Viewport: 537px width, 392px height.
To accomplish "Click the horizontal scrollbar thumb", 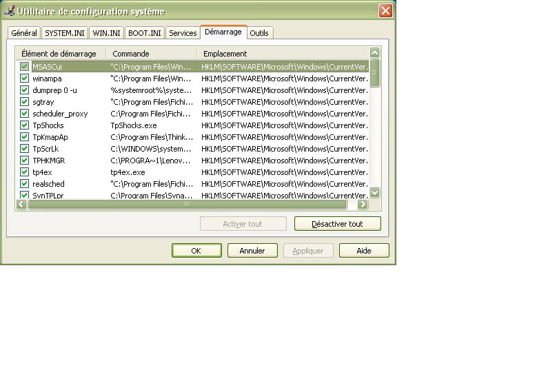I will click(x=188, y=205).
